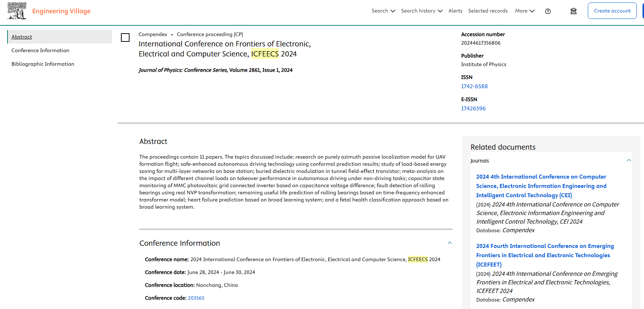Click the conference location Nanchang, China
Image resolution: width=644 pixels, height=309 pixels.
coord(217,285)
